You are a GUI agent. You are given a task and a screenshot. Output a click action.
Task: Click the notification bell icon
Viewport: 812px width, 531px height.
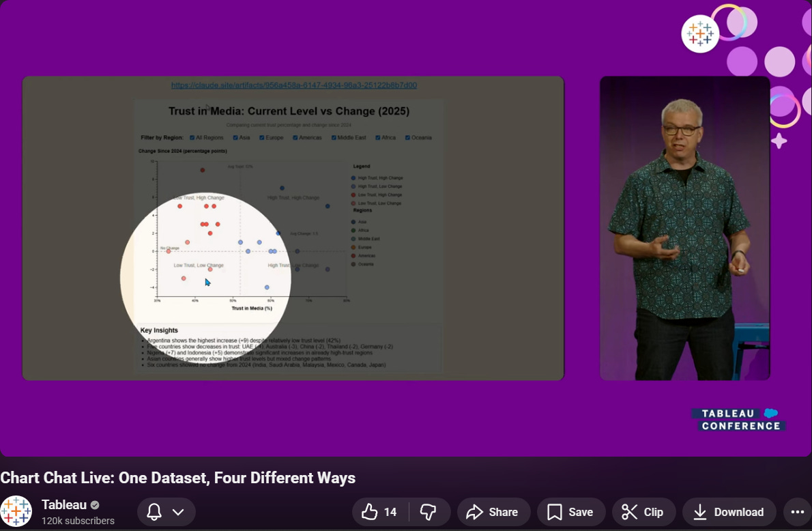pos(154,512)
